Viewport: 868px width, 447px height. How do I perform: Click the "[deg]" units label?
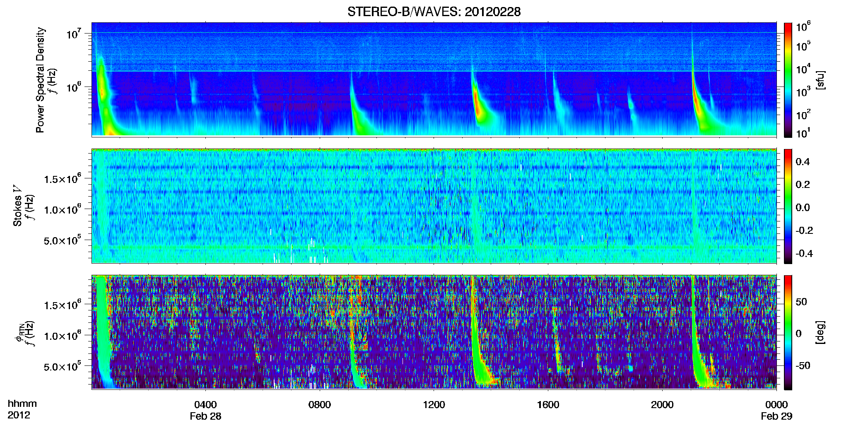pos(820,332)
